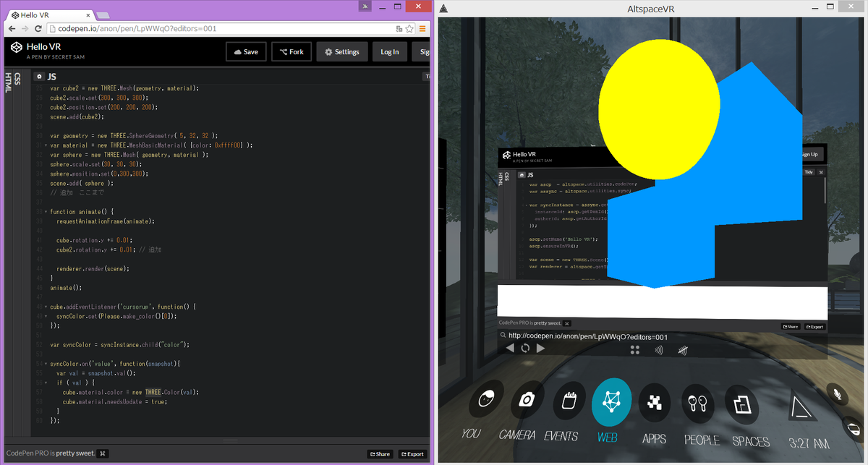Click the editor resize handle above footer
Image resolution: width=868 pixels, height=465 pixels.
click(229, 440)
